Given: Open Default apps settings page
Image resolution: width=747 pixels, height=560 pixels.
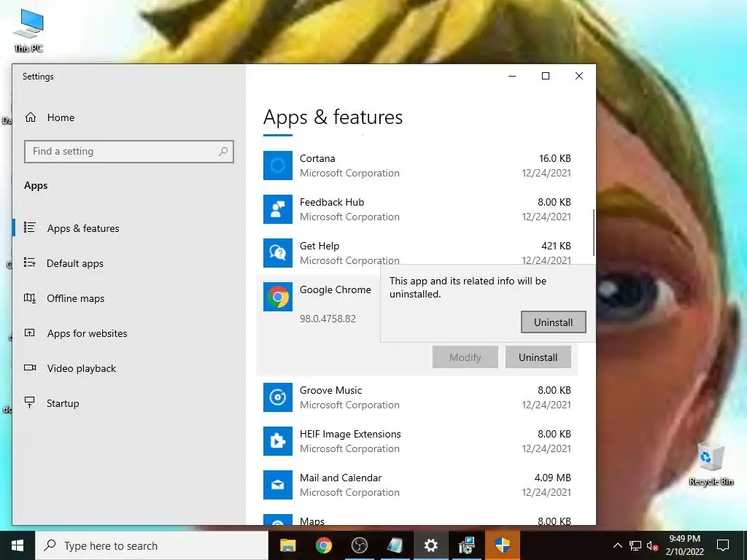Looking at the screenshot, I should [x=75, y=263].
